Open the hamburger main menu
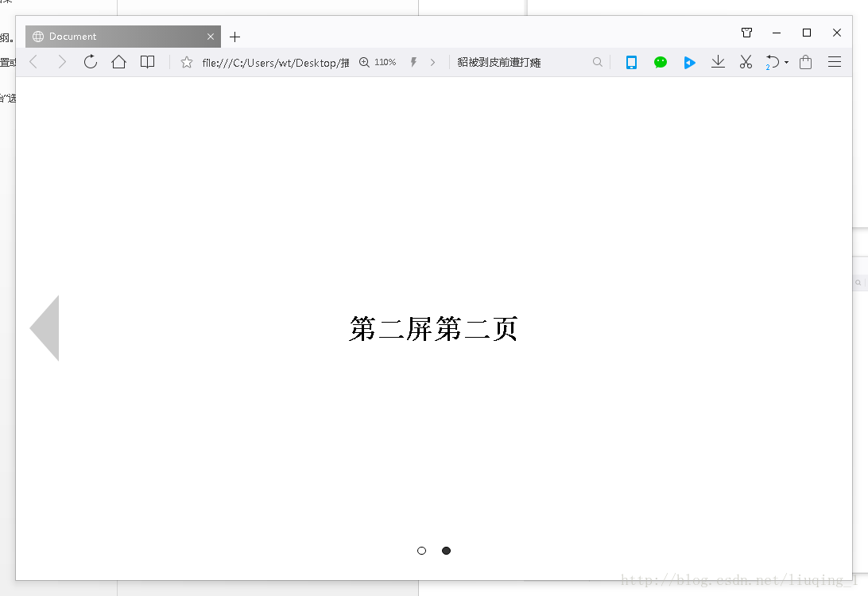Viewport: 868px width, 596px height. (835, 62)
